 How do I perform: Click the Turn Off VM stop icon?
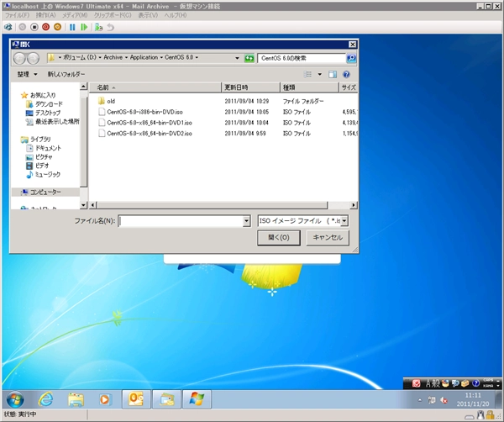(34, 28)
